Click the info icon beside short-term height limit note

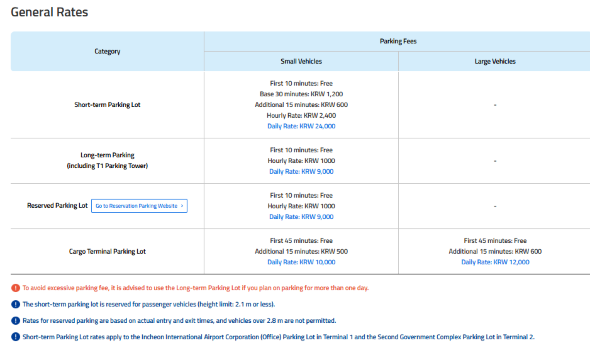pos(15,304)
